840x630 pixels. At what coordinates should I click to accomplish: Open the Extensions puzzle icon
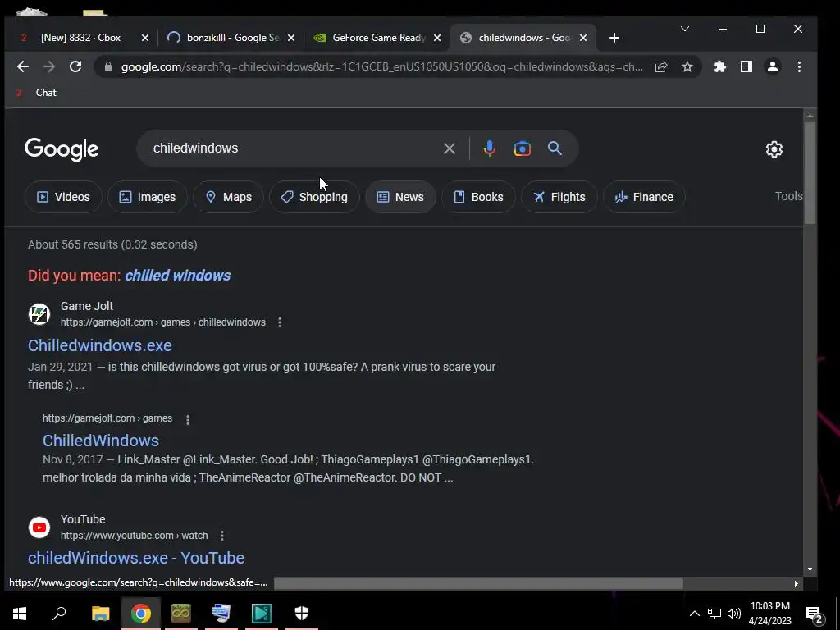click(x=720, y=66)
